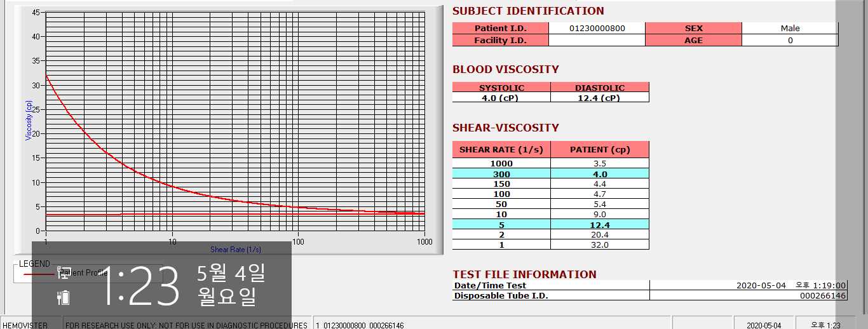Click the shear rate 2 table cell
The image size is (868, 329).
501,235
